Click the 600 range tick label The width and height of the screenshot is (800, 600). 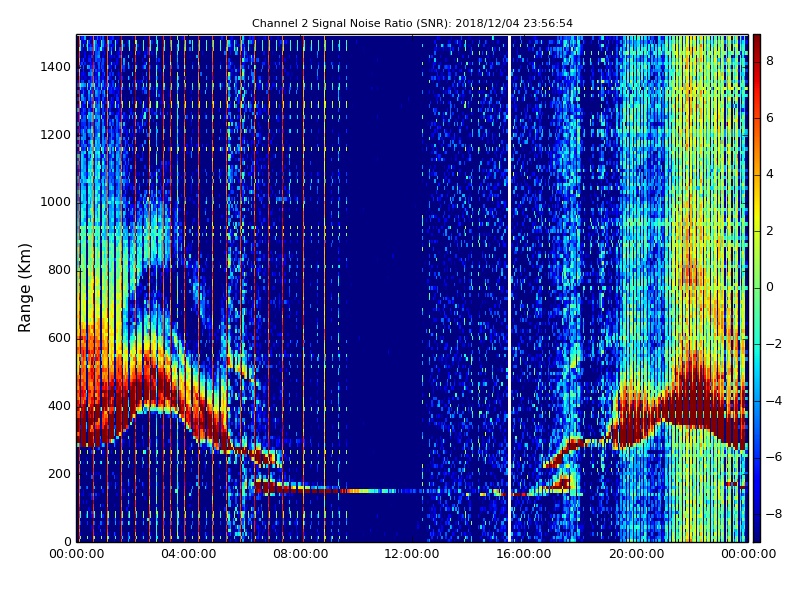(x=59, y=338)
